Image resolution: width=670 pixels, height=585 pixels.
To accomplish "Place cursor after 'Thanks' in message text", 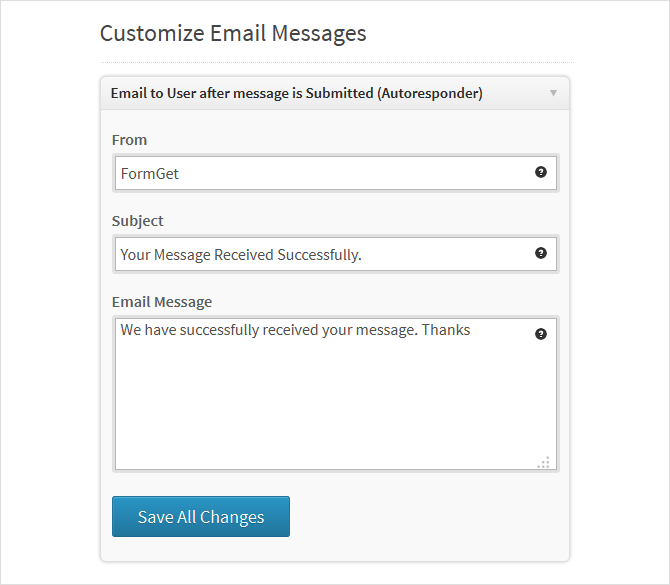I will (471, 329).
